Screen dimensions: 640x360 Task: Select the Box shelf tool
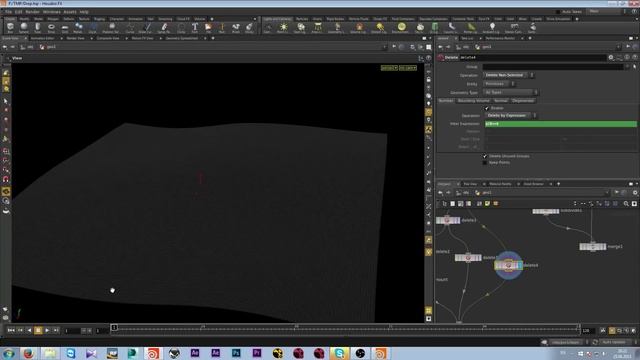click(x=10, y=28)
